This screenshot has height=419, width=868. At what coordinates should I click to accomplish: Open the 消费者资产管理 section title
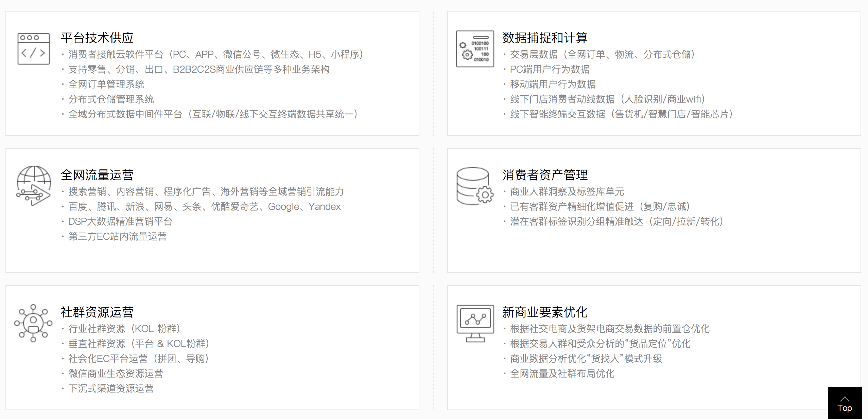click(545, 175)
